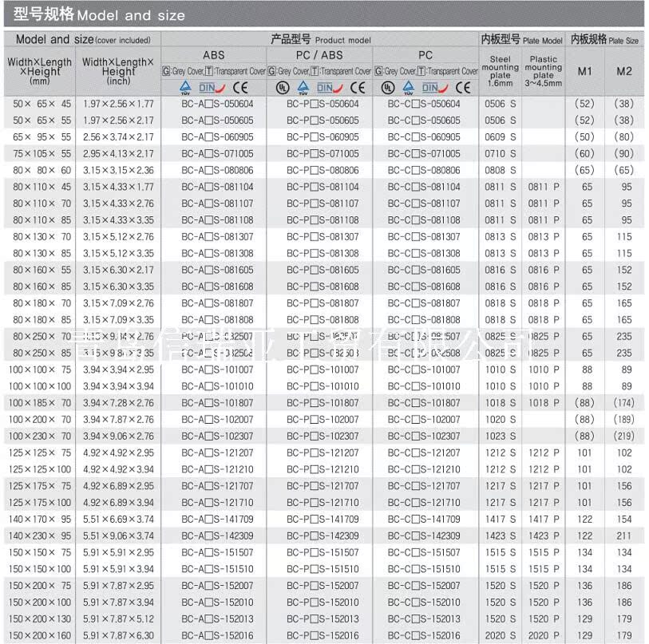
Task: Click the 4.92×6.89×2.95 inch cell
Action: point(118,486)
